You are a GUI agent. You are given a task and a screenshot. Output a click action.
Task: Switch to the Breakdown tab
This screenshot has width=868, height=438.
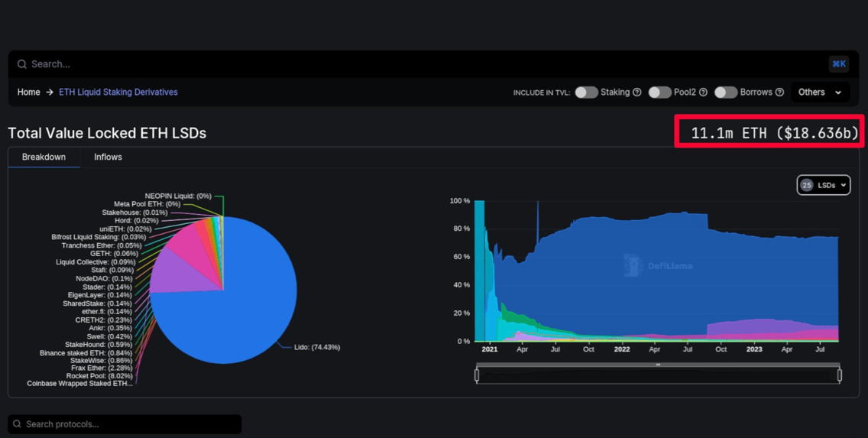click(44, 157)
